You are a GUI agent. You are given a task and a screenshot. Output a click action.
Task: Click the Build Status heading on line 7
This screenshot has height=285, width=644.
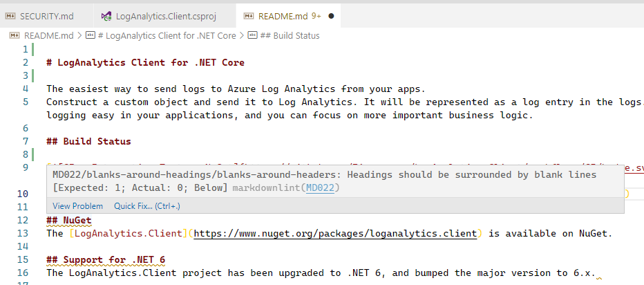(x=88, y=141)
